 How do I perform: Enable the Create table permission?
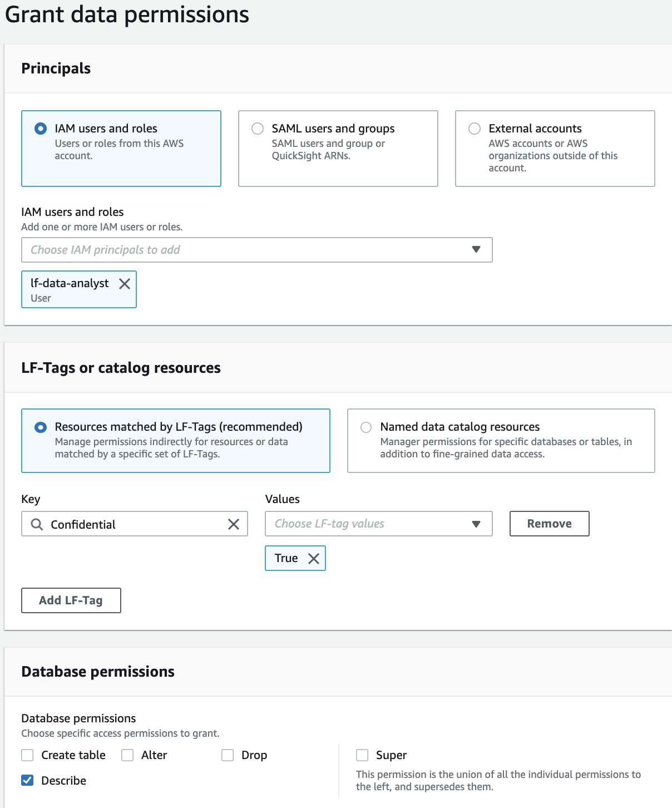pyautogui.click(x=27, y=755)
